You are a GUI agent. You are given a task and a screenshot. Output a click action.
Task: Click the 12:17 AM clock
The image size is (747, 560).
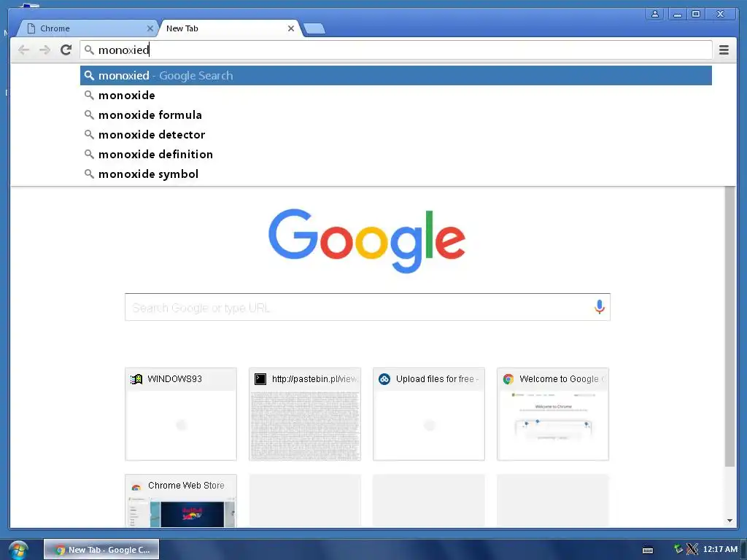tap(720, 549)
